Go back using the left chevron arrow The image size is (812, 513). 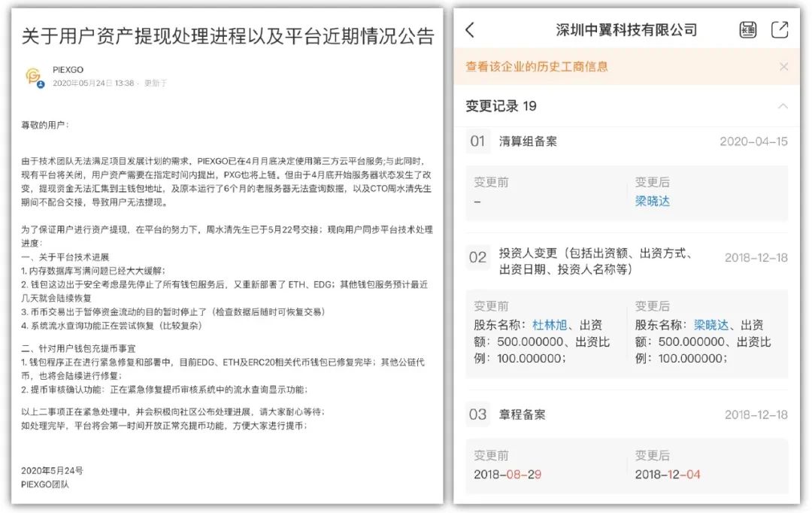click(x=470, y=29)
